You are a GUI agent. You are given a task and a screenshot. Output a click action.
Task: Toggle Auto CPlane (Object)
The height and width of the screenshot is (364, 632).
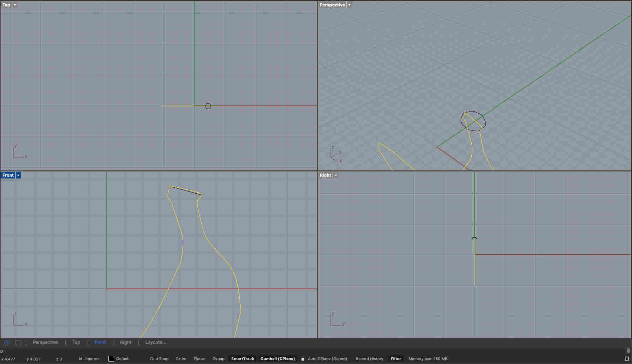[327, 359]
